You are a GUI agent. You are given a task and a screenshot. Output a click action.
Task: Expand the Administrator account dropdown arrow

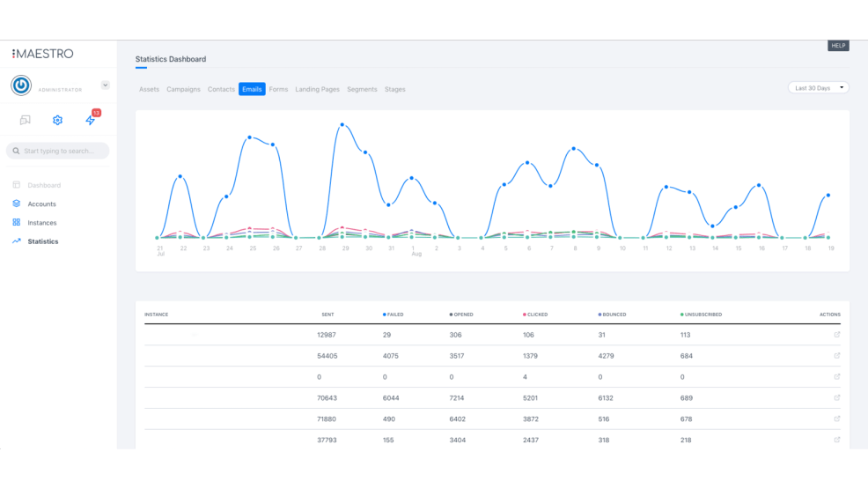[105, 85]
